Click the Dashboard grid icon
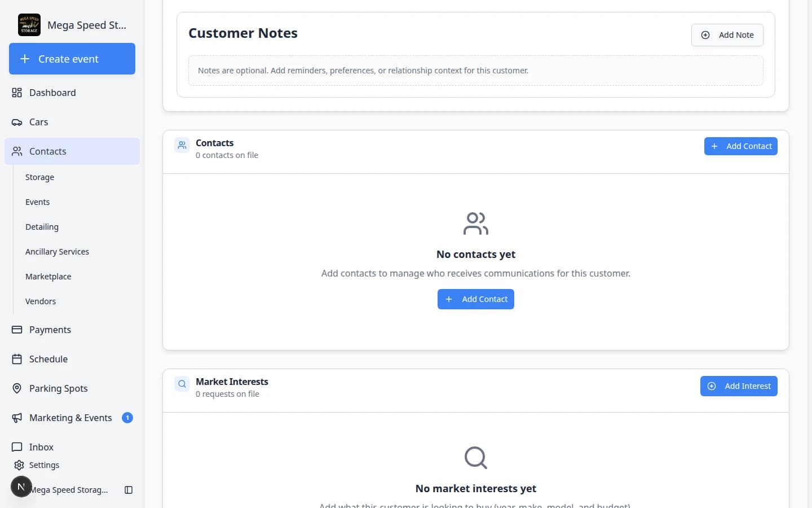Image resolution: width=812 pixels, height=508 pixels. (x=17, y=93)
